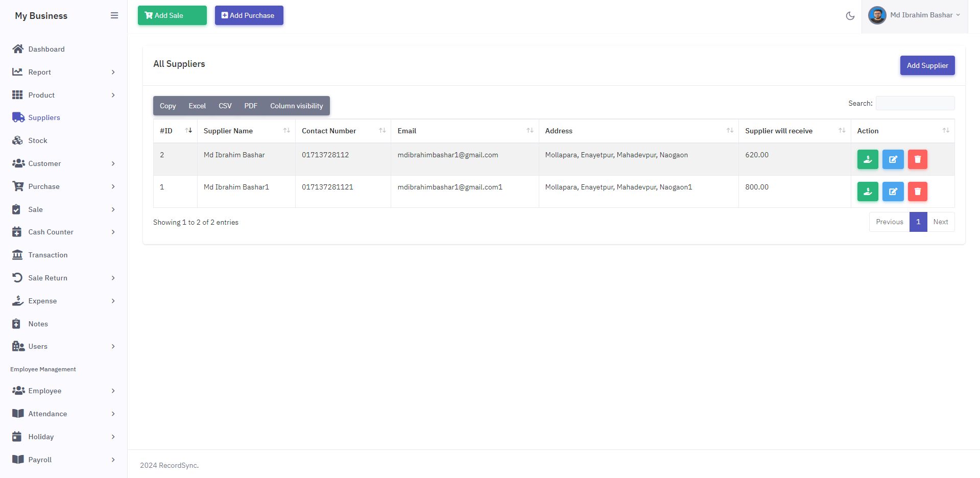Click the blue edit icon for Md Ibrahim Bashar1
The width and height of the screenshot is (980, 478).
893,192
